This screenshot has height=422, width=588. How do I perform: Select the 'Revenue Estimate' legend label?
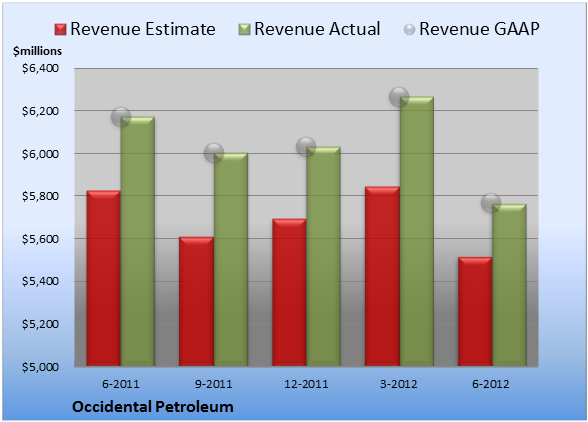pyautogui.click(x=143, y=29)
